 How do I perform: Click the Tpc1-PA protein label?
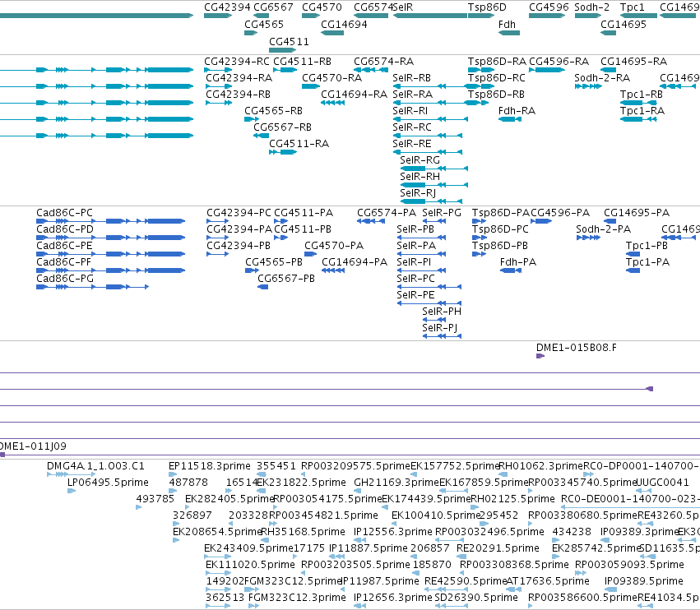[x=647, y=262]
